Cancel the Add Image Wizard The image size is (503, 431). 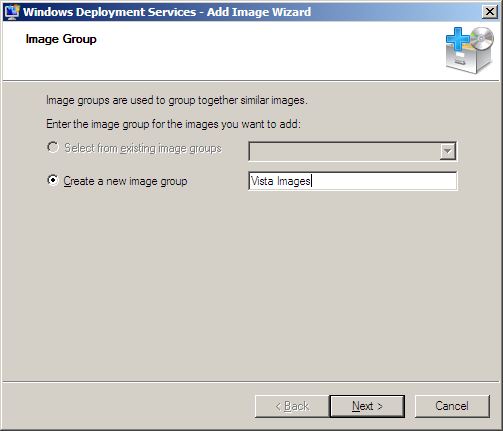tap(452, 406)
